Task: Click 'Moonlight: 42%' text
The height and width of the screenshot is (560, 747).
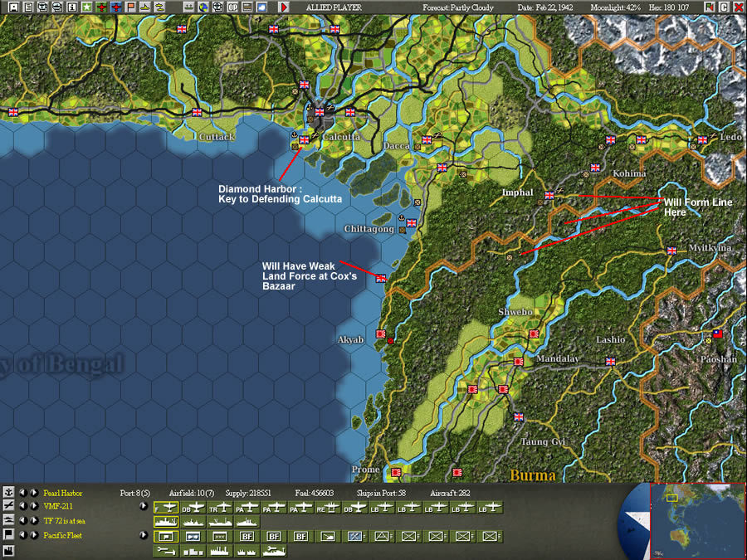Action: coord(615,7)
